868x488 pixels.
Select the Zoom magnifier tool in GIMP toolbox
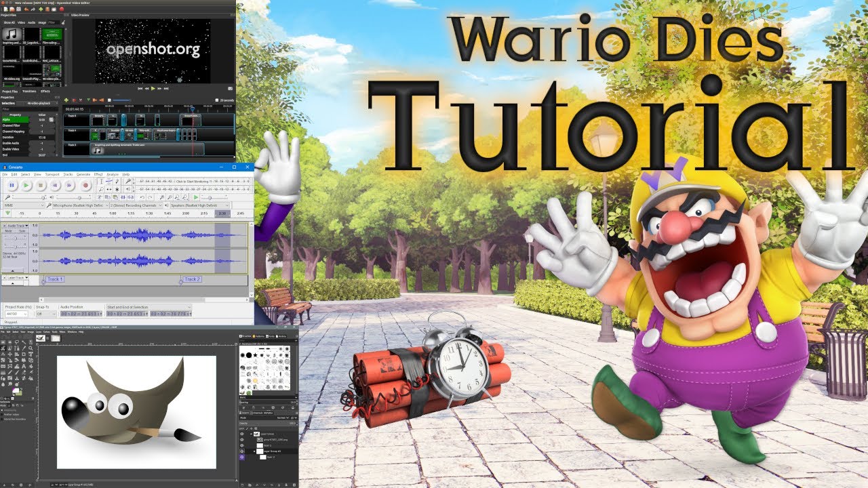pyautogui.click(x=31, y=348)
